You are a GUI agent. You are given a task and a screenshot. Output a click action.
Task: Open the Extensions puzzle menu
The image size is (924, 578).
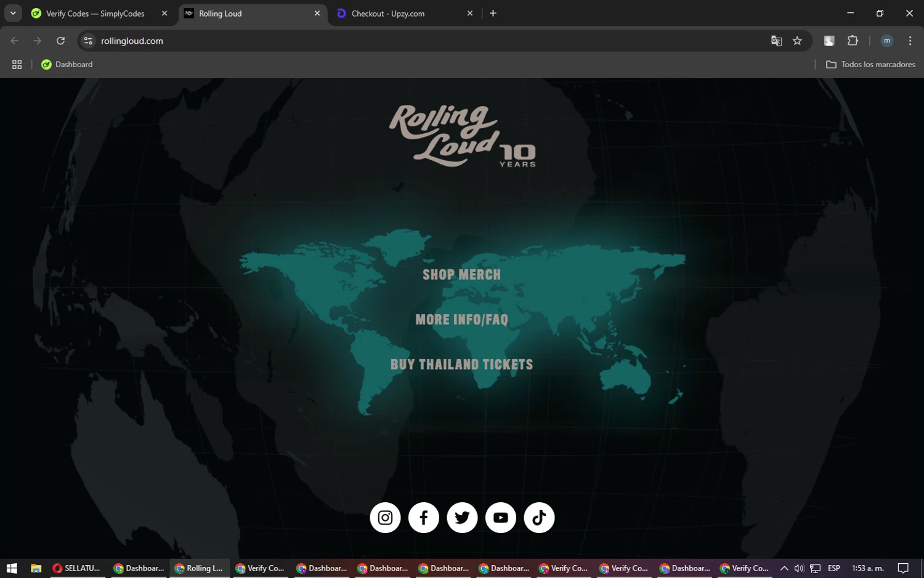(x=853, y=41)
